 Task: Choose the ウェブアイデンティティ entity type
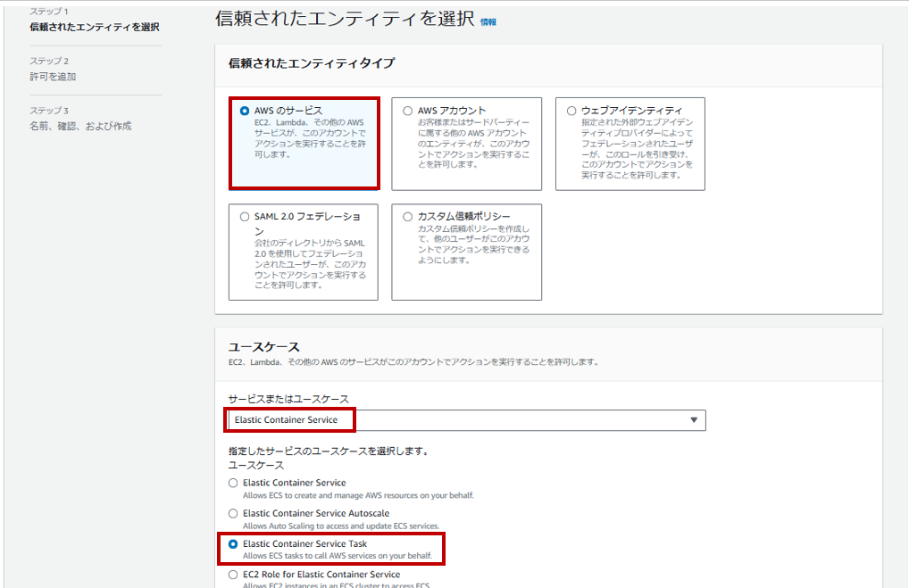571,111
